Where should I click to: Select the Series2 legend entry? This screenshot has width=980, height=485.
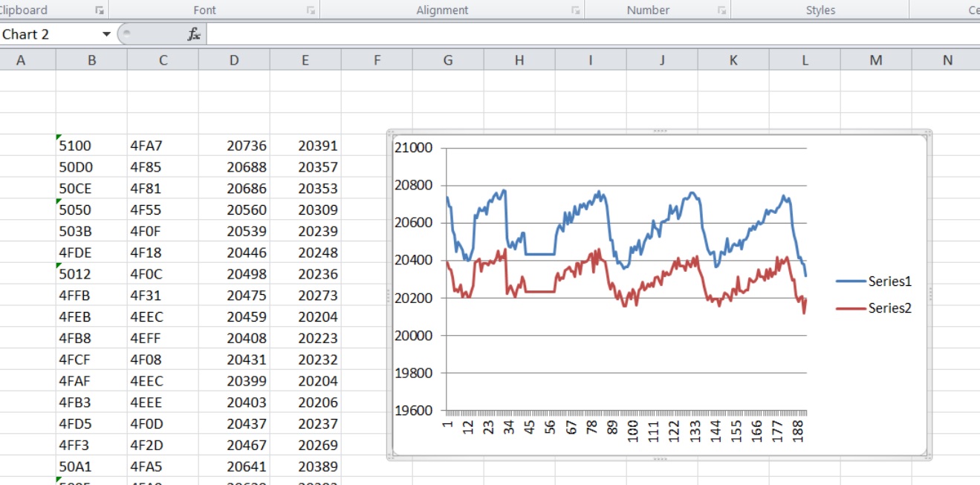(874, 308)
